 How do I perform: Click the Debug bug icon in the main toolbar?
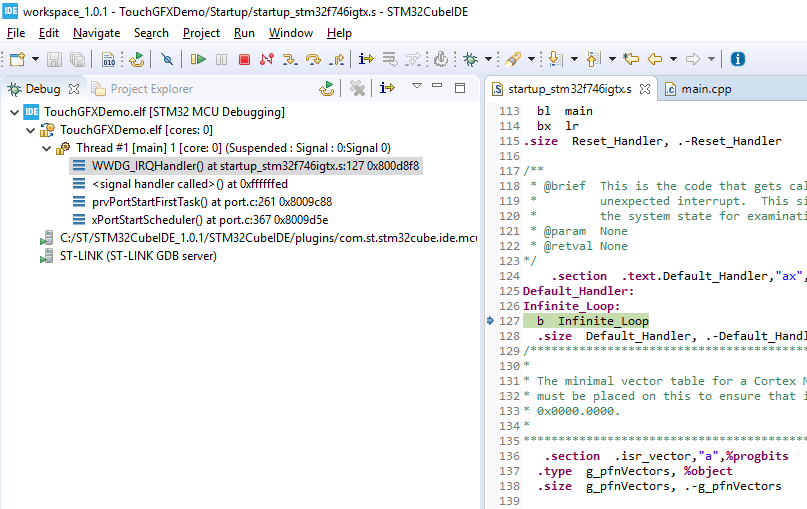[470, 59]
